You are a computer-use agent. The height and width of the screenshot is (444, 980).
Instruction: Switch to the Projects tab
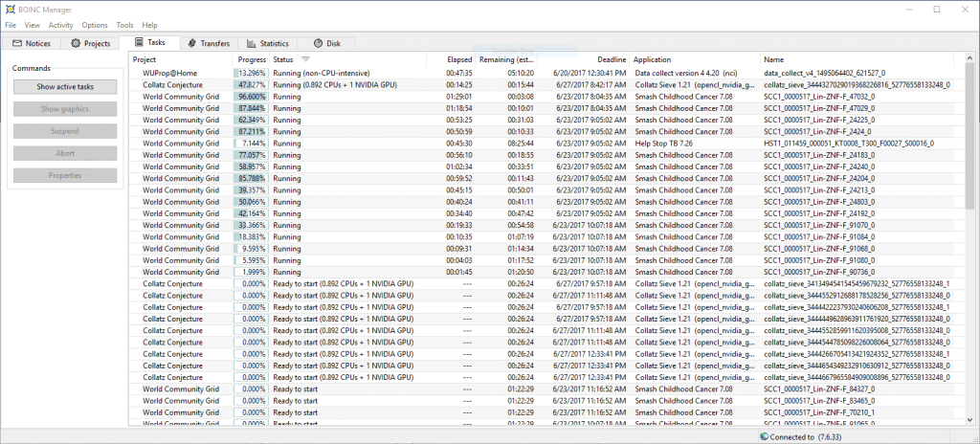pyautogui.click(x=91, y=43)
